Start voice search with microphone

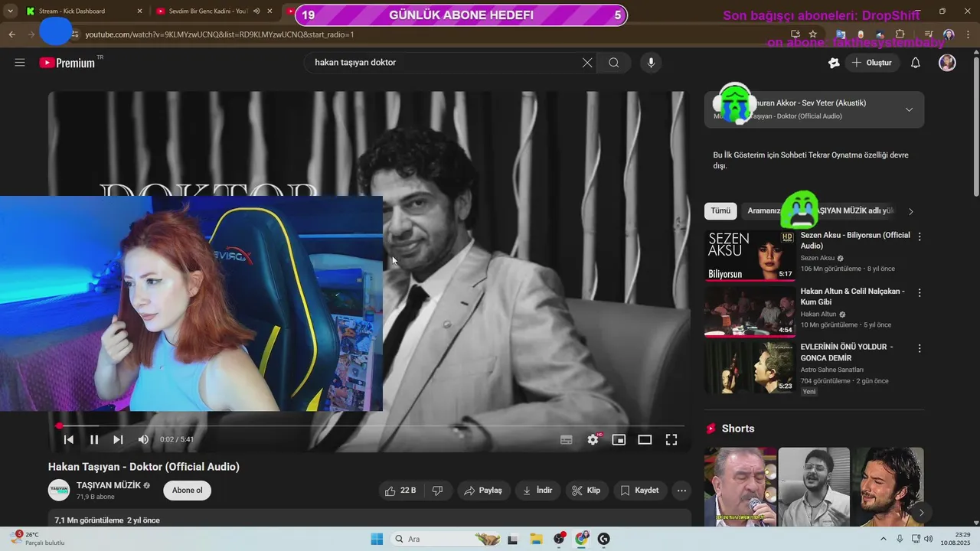(x=651, y=63)
